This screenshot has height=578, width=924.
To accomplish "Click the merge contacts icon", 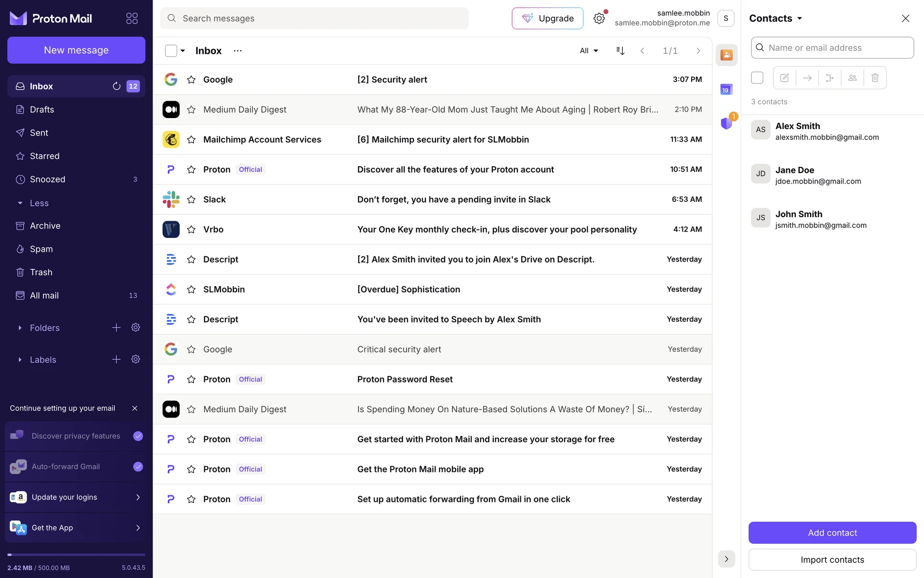I will tap(830, 78).
